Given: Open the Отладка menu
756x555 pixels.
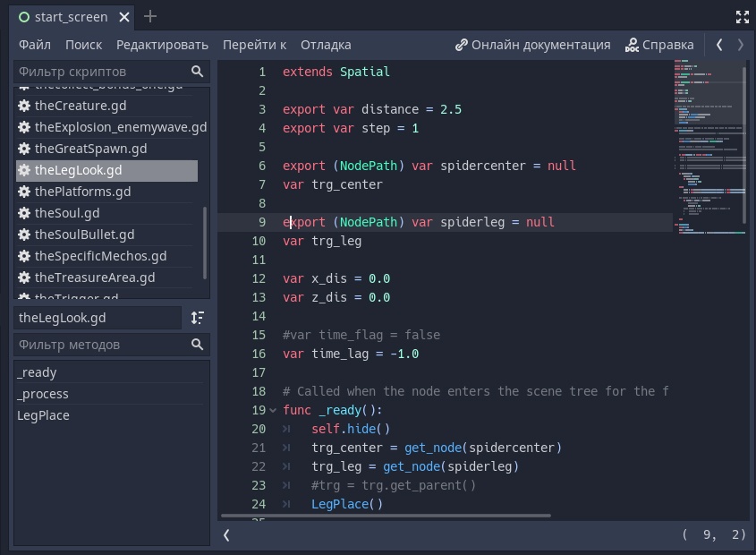Looking at the screenshot, I should pyautogui.click(x=327, y=44).
